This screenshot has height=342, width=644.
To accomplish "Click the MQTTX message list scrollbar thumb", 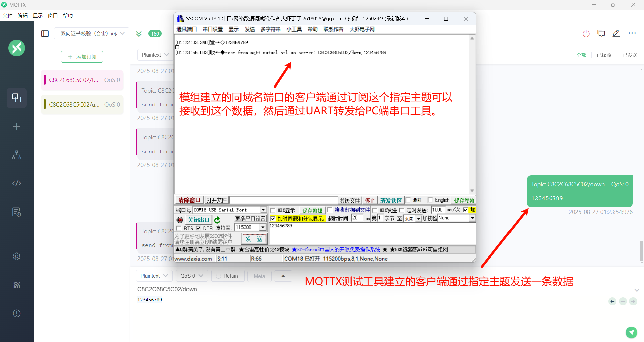I will [641, 250].
